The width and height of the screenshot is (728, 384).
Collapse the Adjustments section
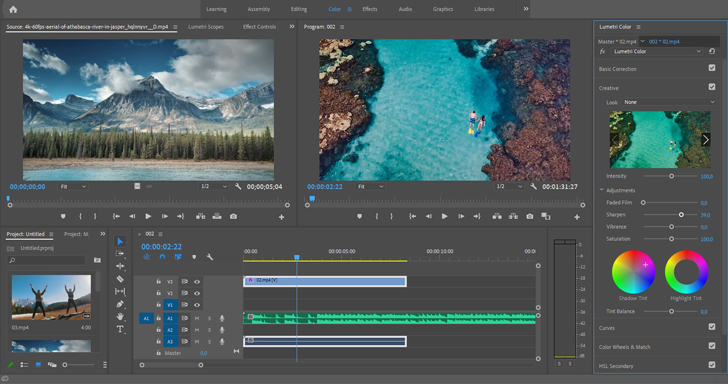tap(602, 190)
